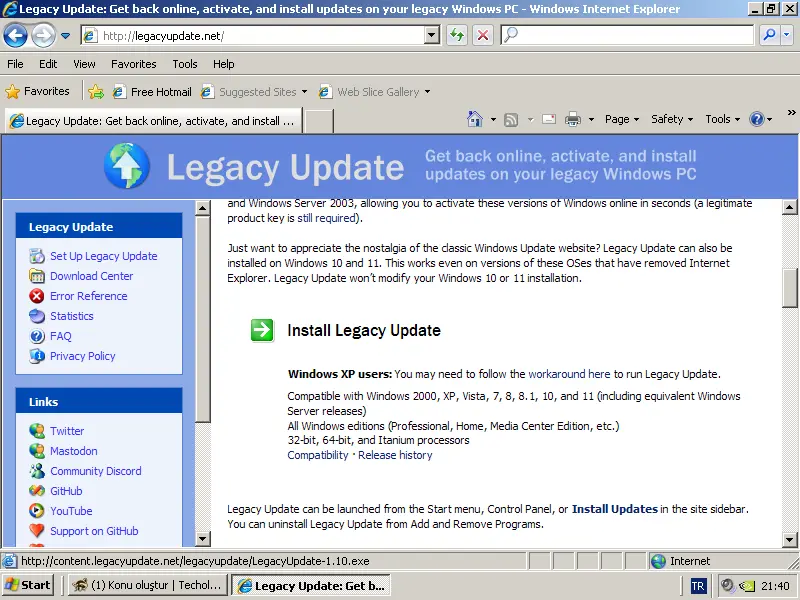Screen dimensions: 800x600
Task: Show more command bar items chevron
Action: coord(791,112)
